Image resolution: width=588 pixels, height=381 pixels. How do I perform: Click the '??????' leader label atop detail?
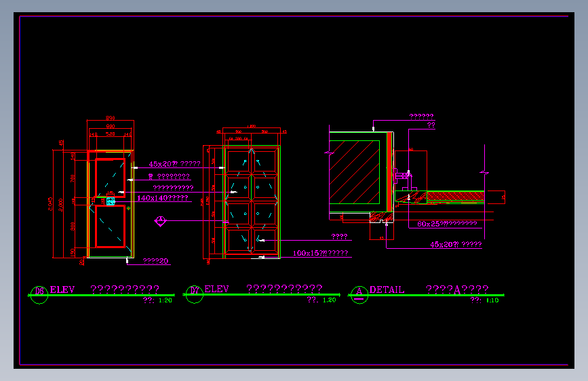tap(421, 117)
